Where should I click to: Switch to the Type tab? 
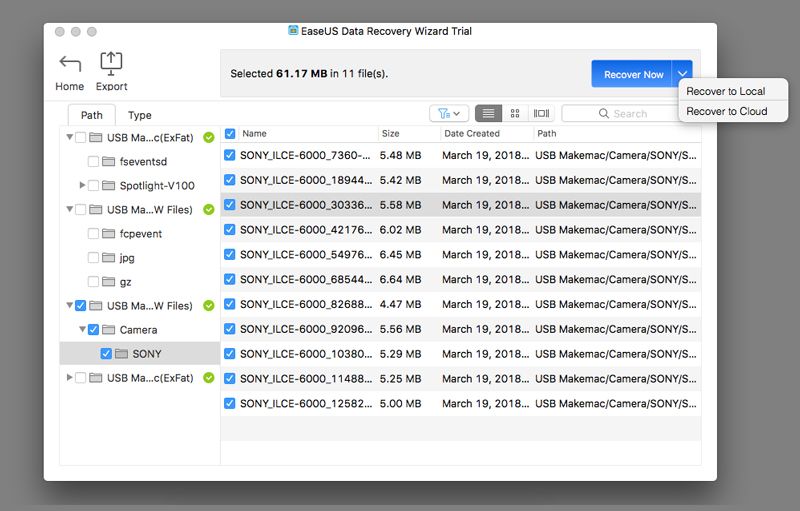click(140, 115)
